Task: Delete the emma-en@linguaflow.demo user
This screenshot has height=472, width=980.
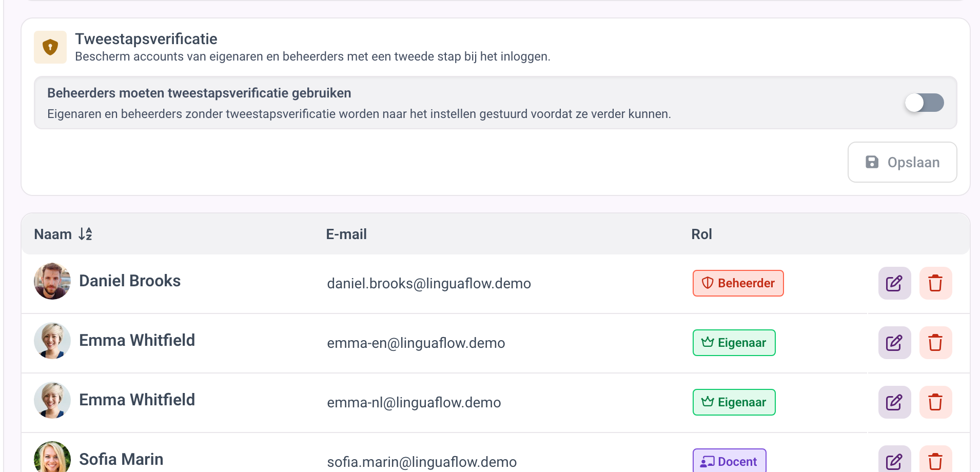Action: click(935, 343)
